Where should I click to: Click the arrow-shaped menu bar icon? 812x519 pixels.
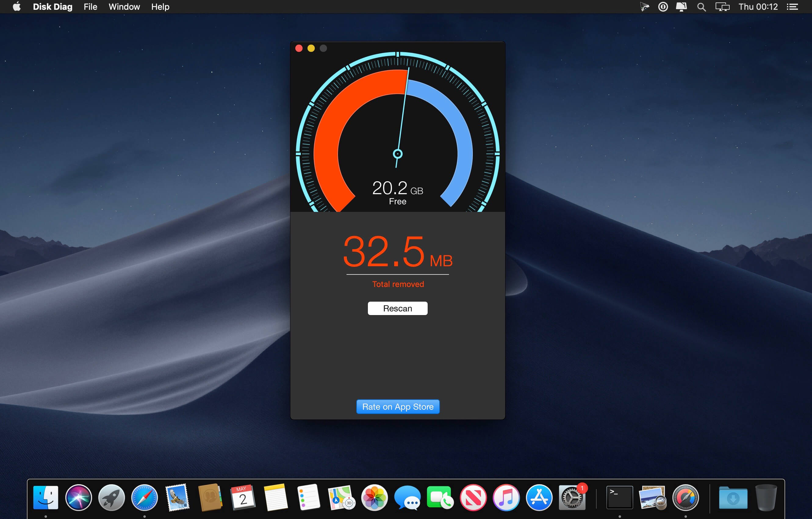(x=645, y=7)
